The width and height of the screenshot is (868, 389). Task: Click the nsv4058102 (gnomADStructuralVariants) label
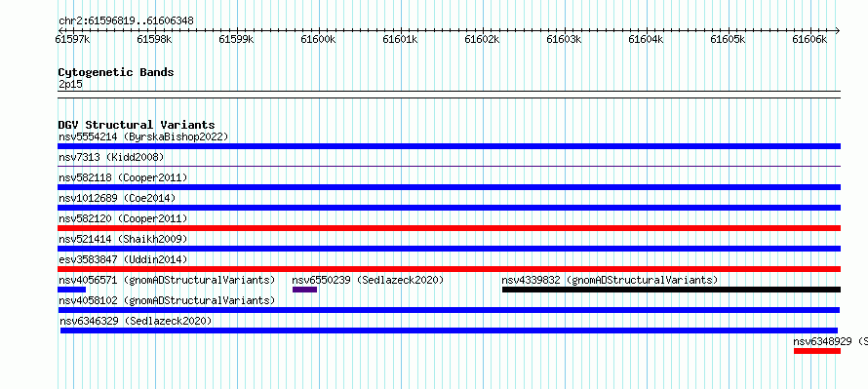[167, 300]
